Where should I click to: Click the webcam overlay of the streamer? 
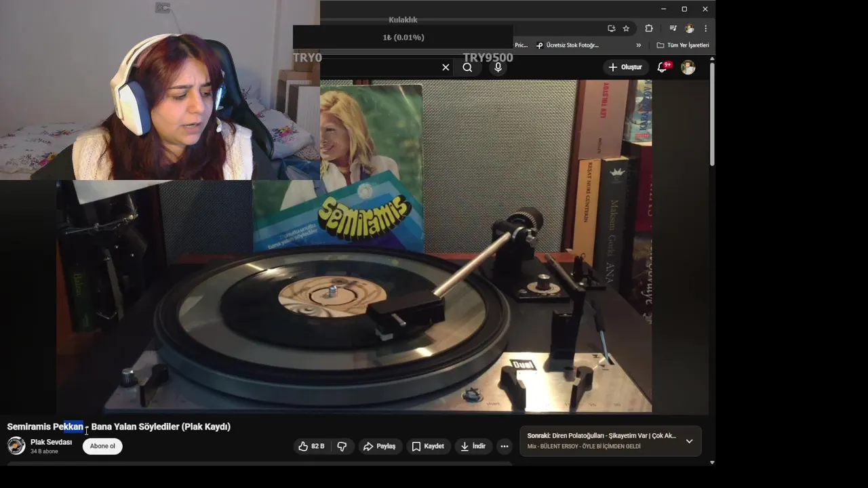pos(160,90)
